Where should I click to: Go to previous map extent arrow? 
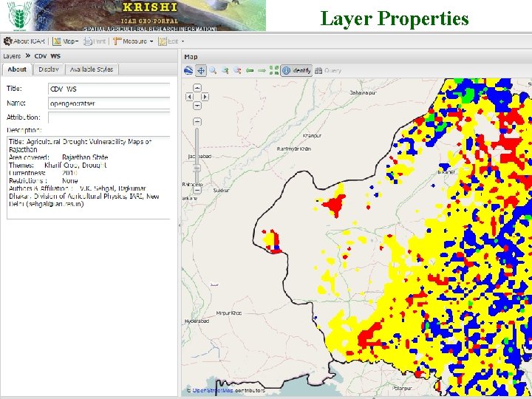tap(250, 70)
